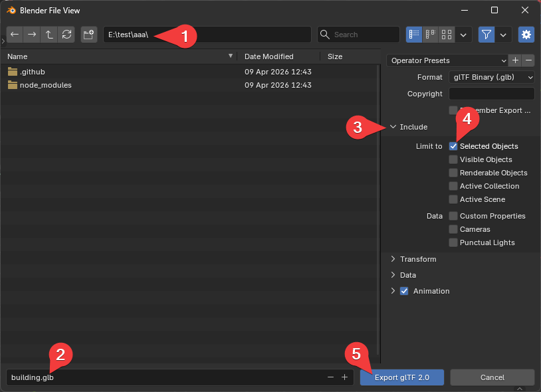This screenshot has height=392, width=541.
Task: Go to parent directory icon
Action: [49, 35]
